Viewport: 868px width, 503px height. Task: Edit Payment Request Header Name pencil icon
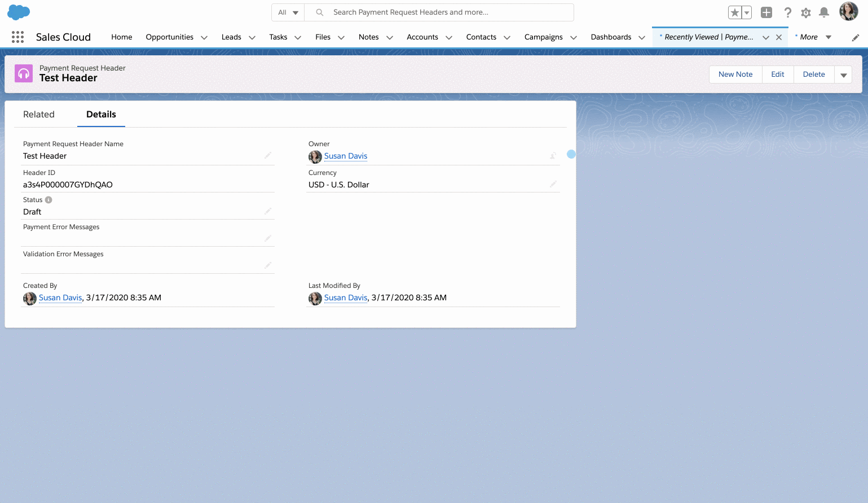point(268,155)
